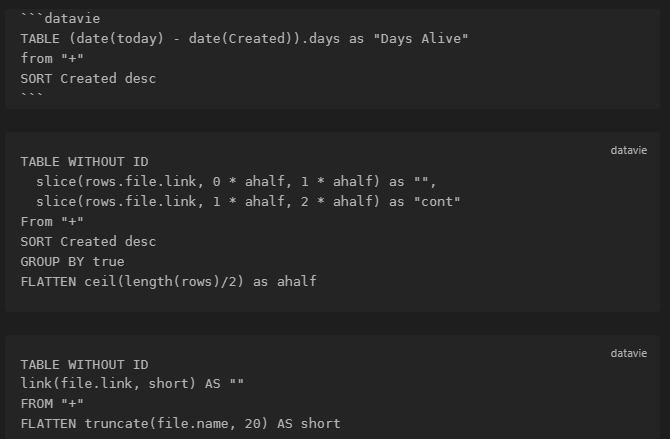
Task: Click TABLE WITHOUT ID in the second block
Action: 84,161
